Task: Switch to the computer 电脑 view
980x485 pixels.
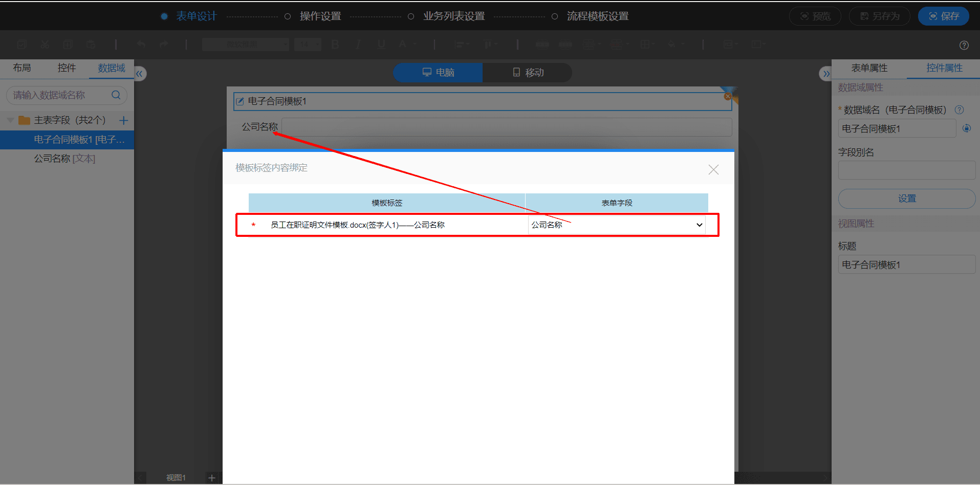Action: pyautogui.click(x=438, y=73)
